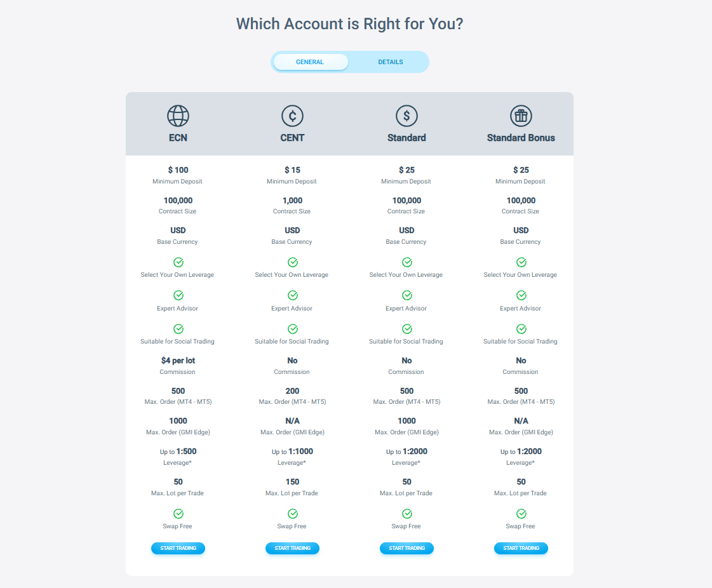Viewport: 712px width, 588px height.
Task: Click the CENT coin icon
Action: 292,116
